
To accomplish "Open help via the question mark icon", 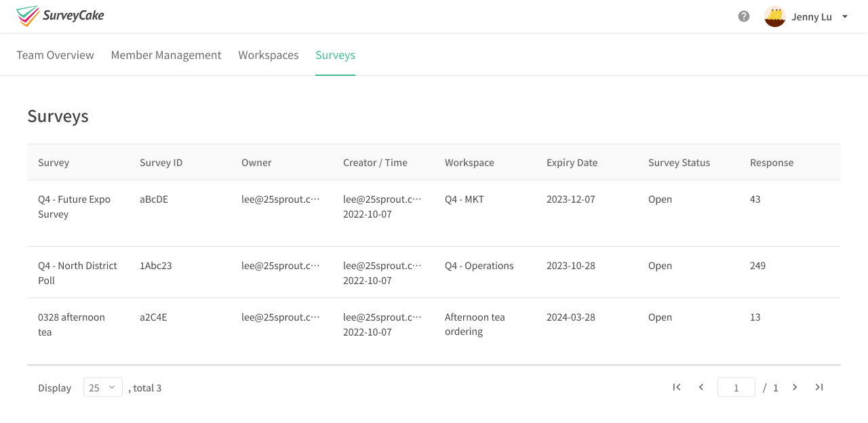I will coord(743,16).
